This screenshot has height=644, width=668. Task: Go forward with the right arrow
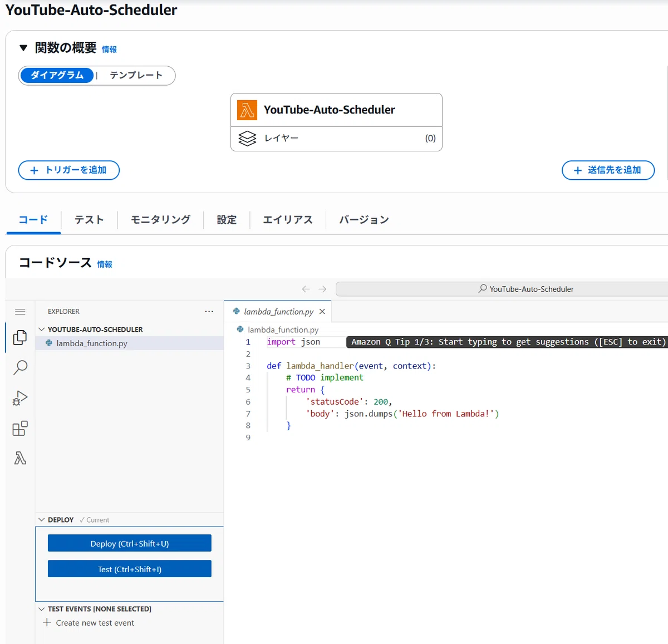click(x=322, y=289)
